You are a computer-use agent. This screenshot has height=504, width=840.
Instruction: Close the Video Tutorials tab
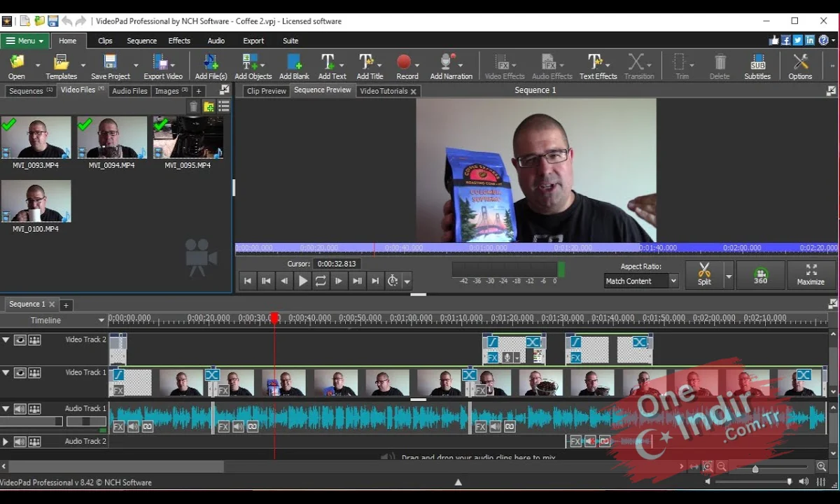click(413, 91)
